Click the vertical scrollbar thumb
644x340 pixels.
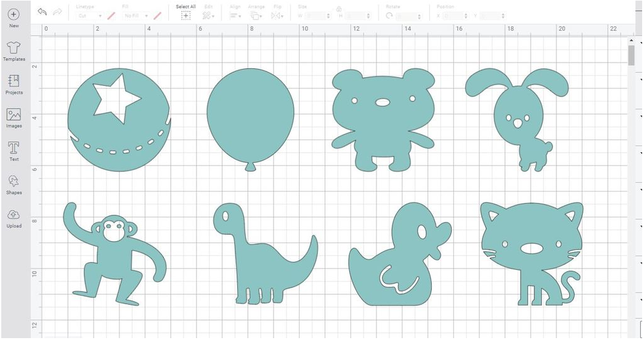click(631, 55)
